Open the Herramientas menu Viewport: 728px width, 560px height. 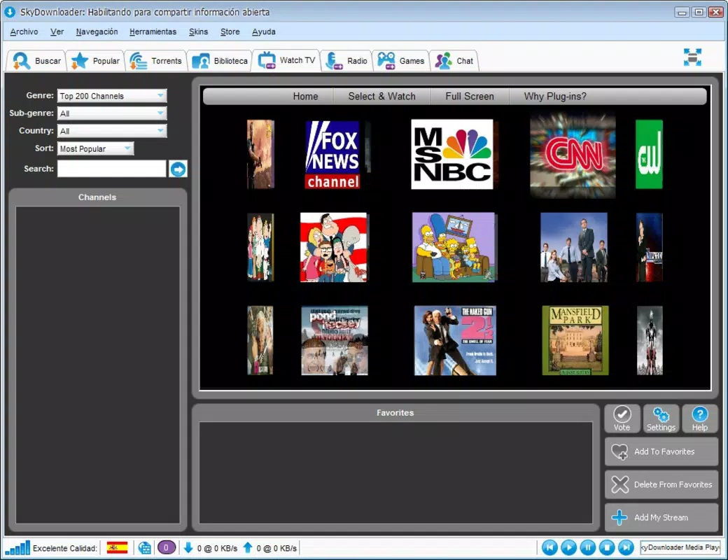click(x=153, y=31)
